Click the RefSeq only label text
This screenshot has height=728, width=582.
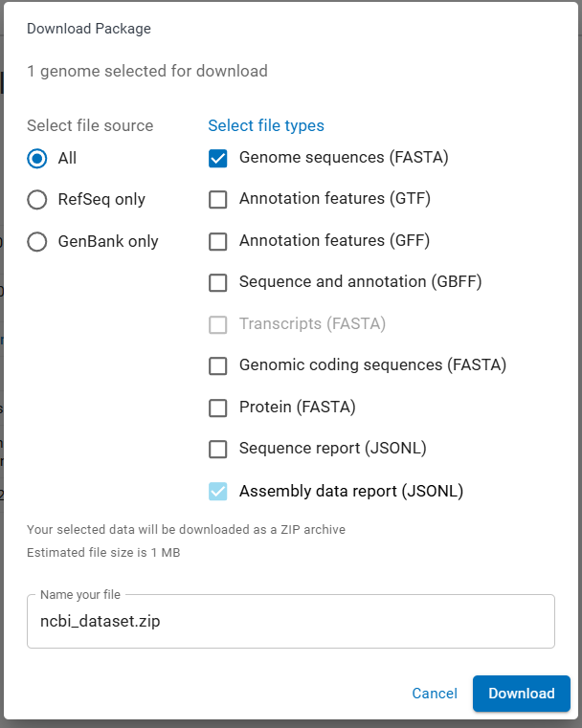[101, 200]
